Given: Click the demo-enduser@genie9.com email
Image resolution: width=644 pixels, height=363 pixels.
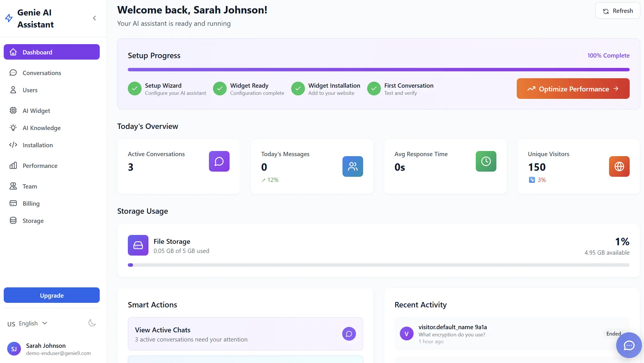Looking at the screenshot, I should (58, 353).
